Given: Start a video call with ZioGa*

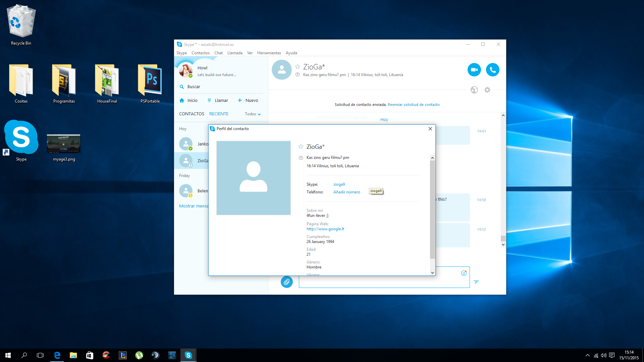Looking at the screenshot, I should click(474, 70).
